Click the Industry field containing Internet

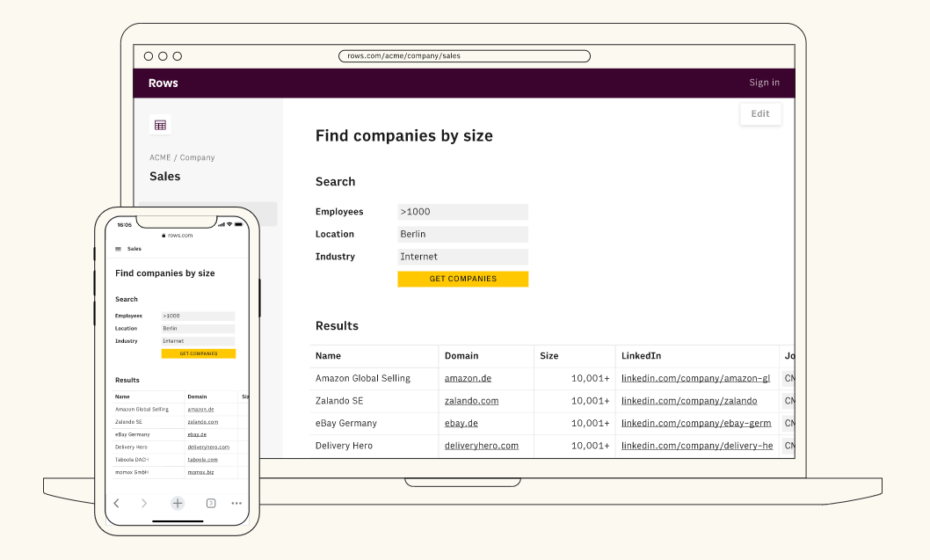tap(462, 257)
